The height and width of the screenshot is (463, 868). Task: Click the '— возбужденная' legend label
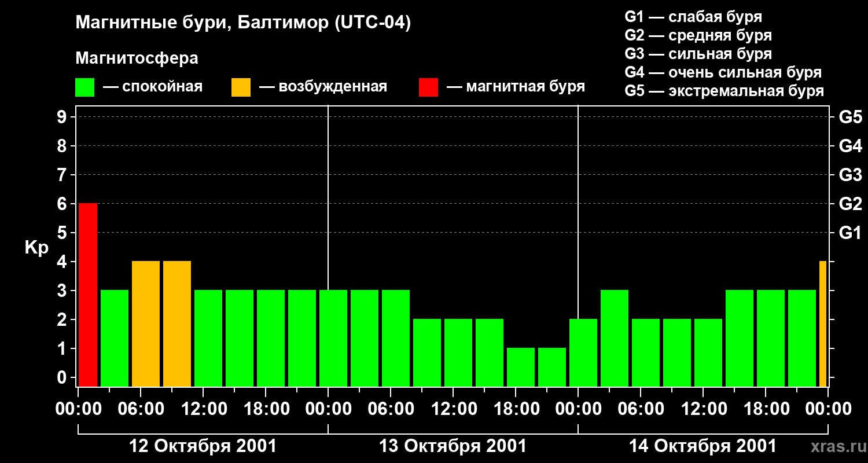pyautogui.click(x=323, y=87)
